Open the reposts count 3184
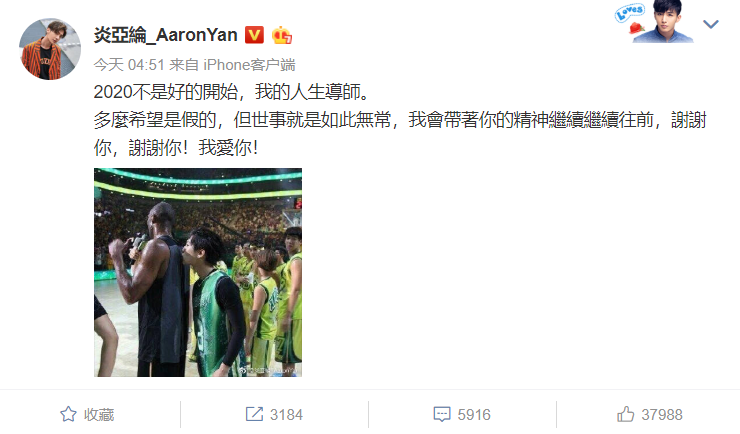Screen dimensions: 740x434 286,415
